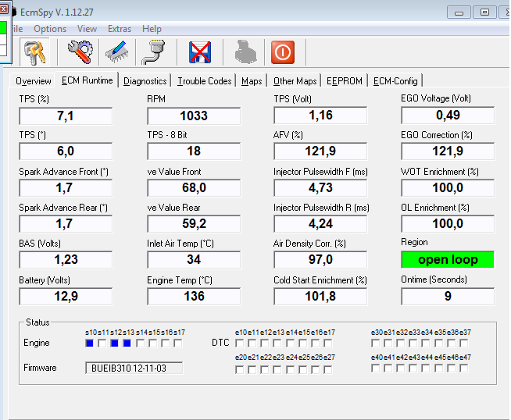Image resolution: width=511 pixels, height=420 pixels.
Task: Click the green open loop Region indicator
Action: [448, 259]
